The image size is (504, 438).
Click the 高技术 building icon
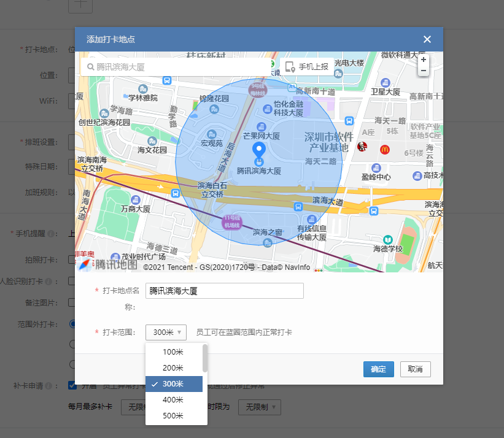click(417, 175)
